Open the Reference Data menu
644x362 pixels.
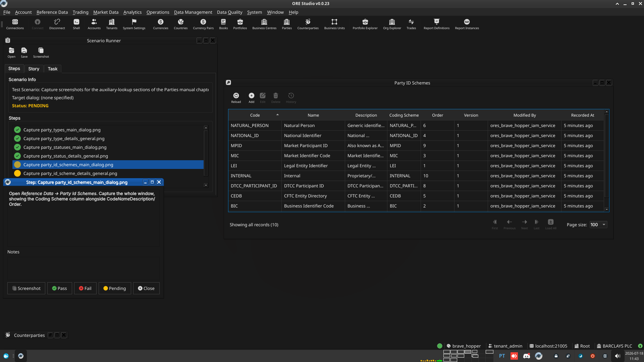click(x=52, y=12)
